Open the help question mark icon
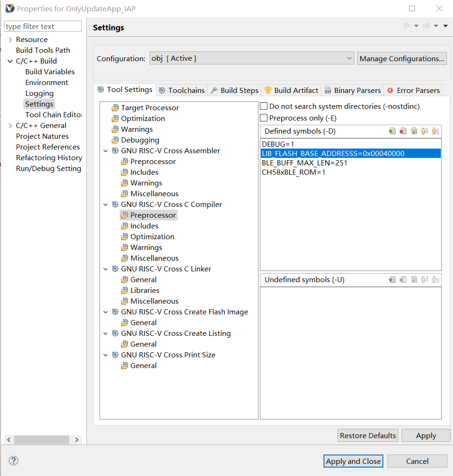Screen dimensions: 453x476 click(x=14, y=461)
